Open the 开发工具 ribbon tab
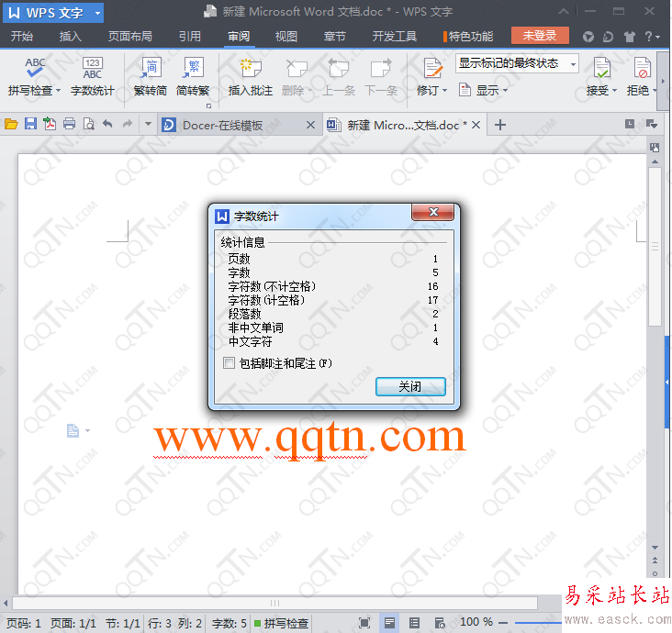The height and width of the screenshot is (633, 672). pyautogui.click(x=394, y=37)
